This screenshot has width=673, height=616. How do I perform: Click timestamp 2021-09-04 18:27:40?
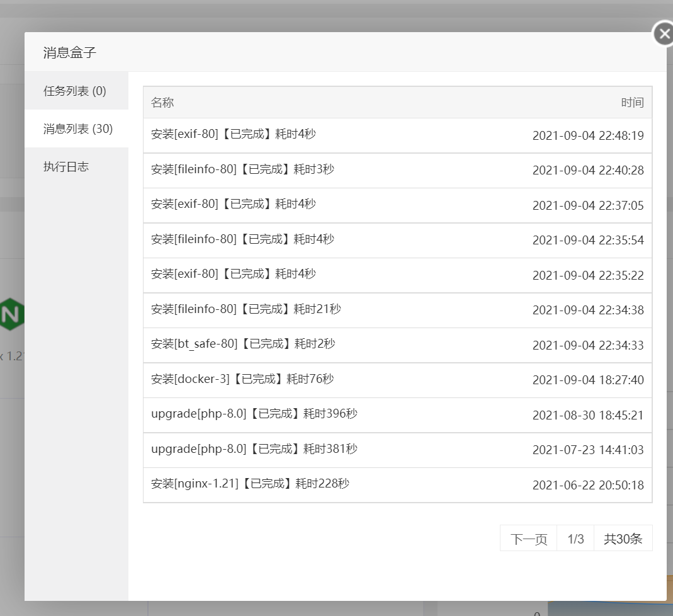coord(588,380)
